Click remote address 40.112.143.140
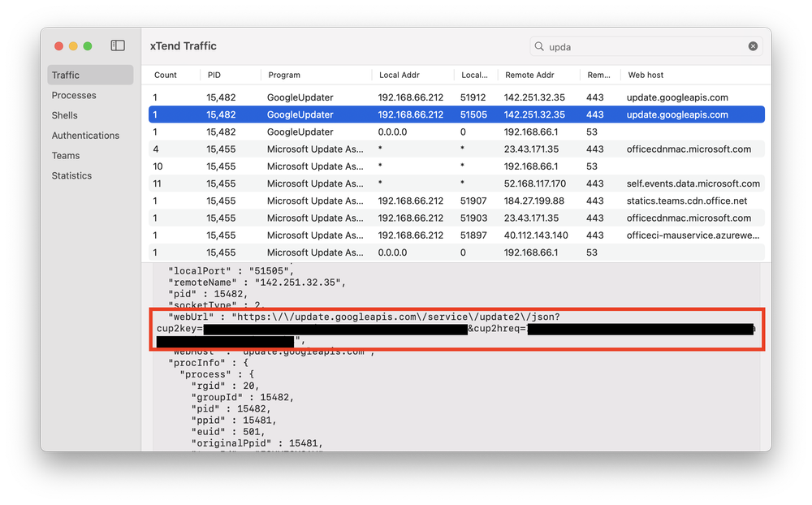Image resolution: width=812 pixels, height=505 pixels. click(x=536, y=235)
